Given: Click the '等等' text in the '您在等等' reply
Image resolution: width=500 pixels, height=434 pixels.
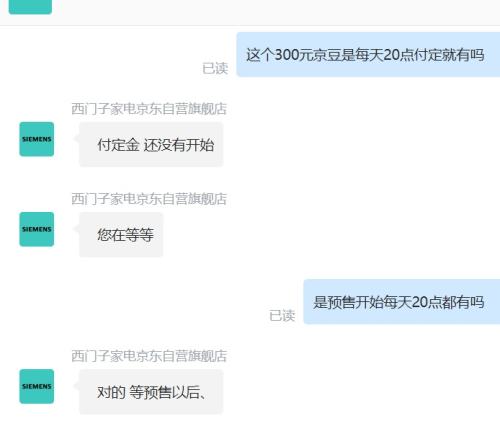Looking at the screenshot, I should (x=140, y=235).
